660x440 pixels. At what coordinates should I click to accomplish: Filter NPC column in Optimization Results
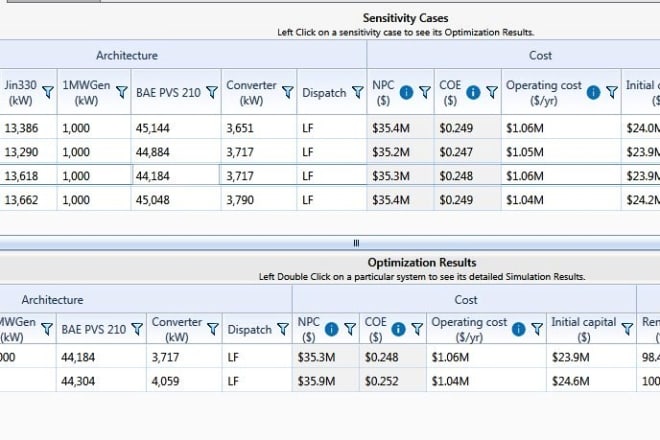(350, 329)
